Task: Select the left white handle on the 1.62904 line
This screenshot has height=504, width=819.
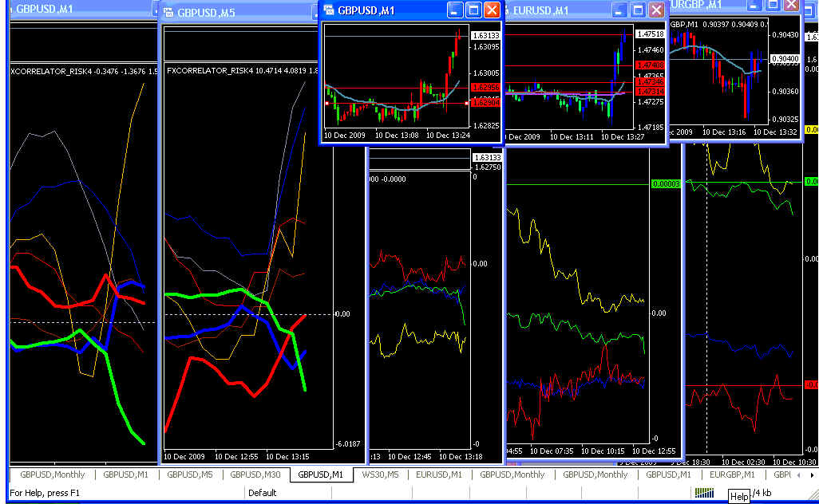Action: tap(327, 104)
